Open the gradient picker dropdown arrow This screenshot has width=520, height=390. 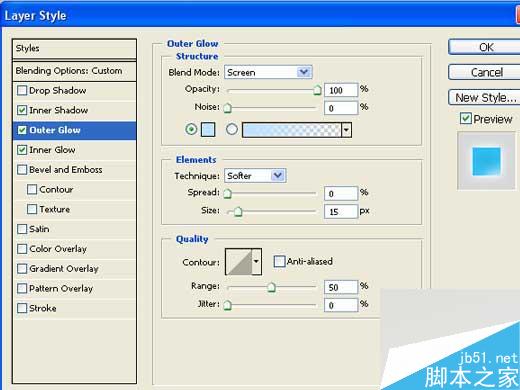click(347, 130)
